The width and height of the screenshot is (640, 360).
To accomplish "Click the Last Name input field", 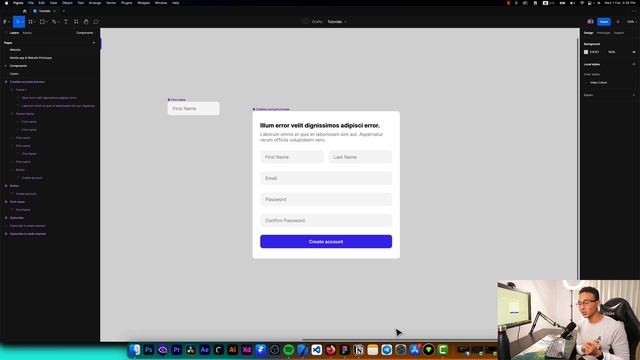I will [x=360, y=157].
